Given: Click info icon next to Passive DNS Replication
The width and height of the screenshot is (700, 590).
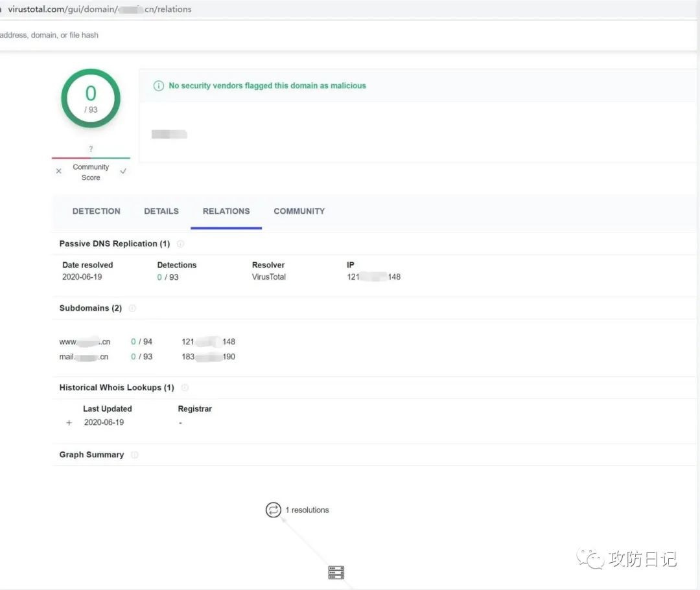Looking at the screenshot, I should pos(180,244).
